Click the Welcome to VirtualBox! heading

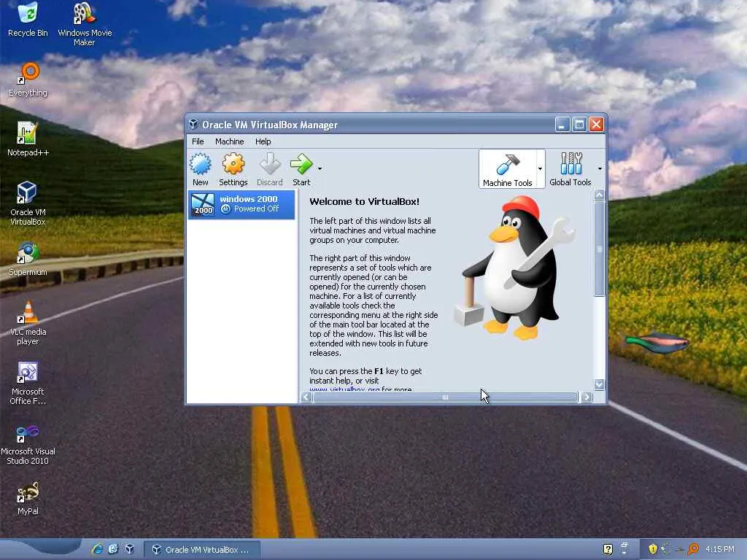[x=365, y=201]
